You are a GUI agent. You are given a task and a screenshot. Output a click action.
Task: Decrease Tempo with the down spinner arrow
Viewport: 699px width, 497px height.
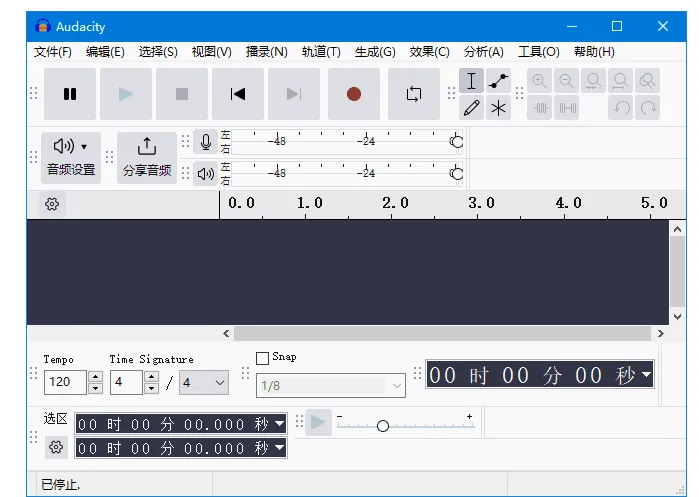pyautogui.click(x=95, y=388)
